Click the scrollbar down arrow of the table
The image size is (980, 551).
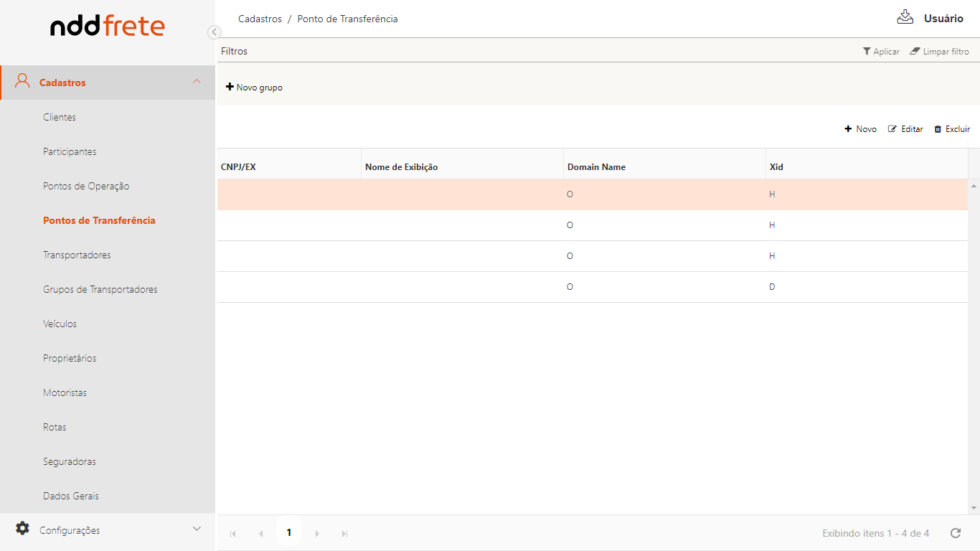click(x=974, y=508)
